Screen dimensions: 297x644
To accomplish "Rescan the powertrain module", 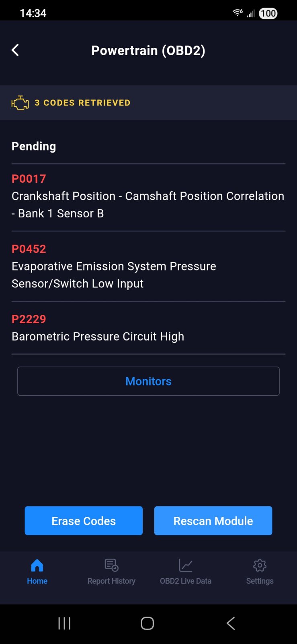I will point(213,521).
